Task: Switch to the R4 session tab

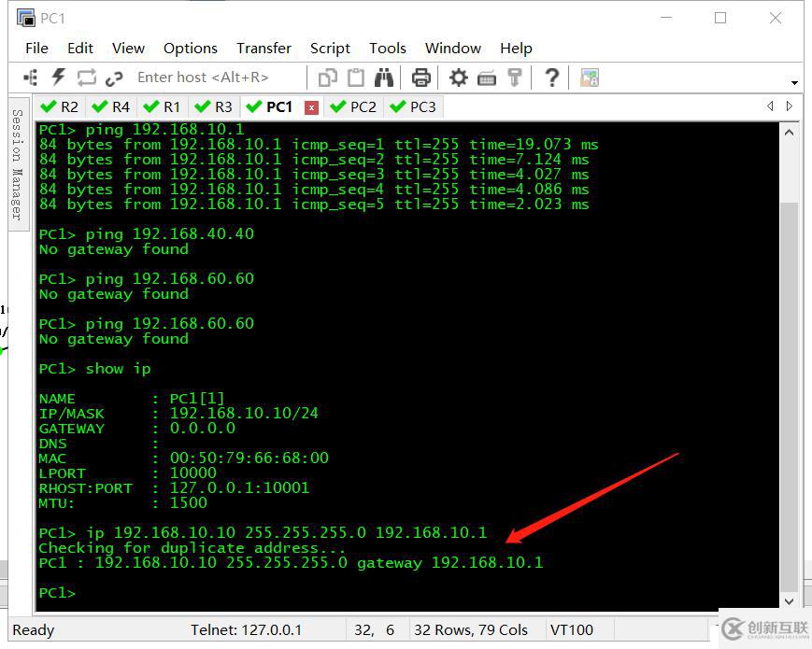Action: tap(111, 107)
